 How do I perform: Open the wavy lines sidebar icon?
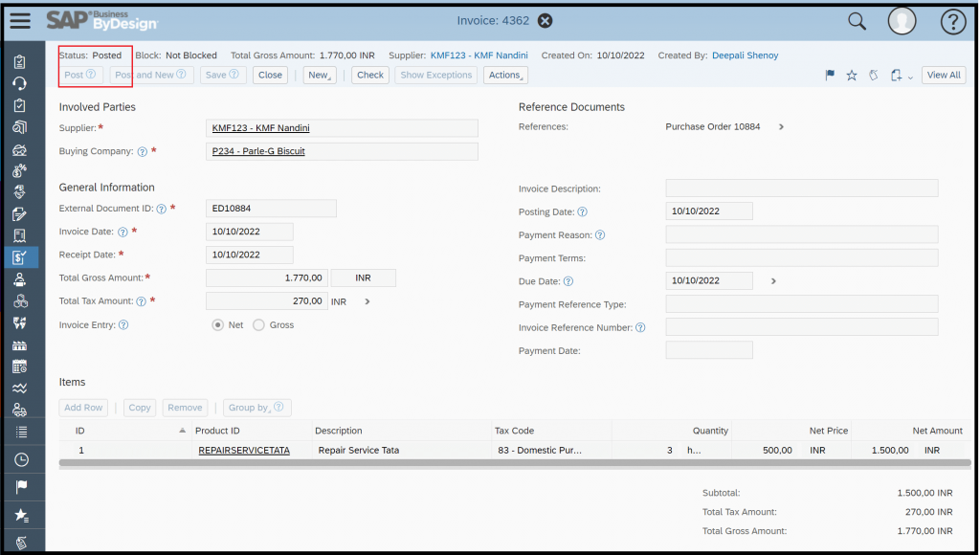[20, 388]
